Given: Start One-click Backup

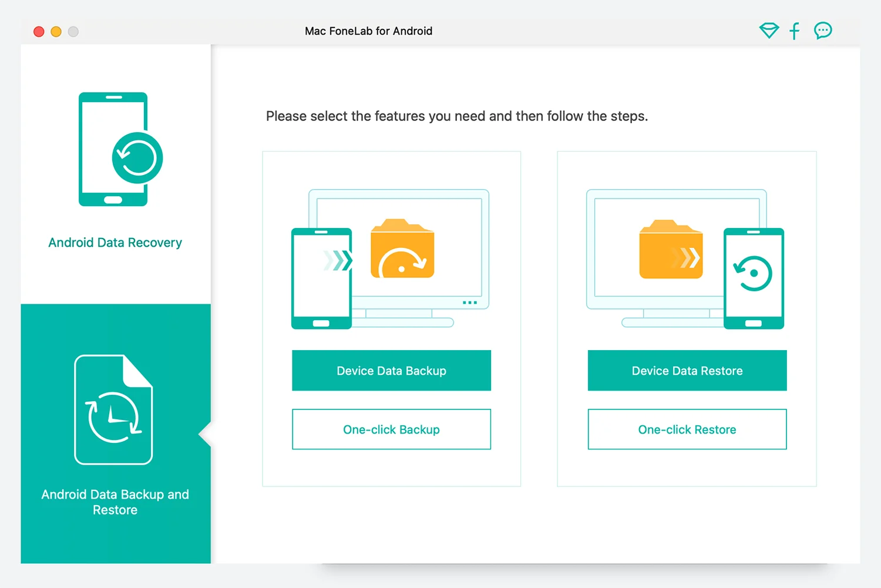Looking at the screenshot, I should 391,429.
